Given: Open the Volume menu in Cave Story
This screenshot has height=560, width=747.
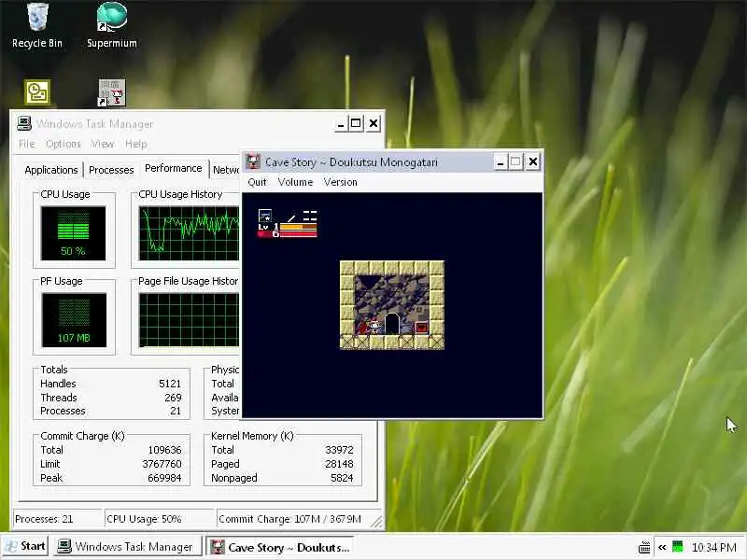Looking at the screenshot, I should 295,182.
